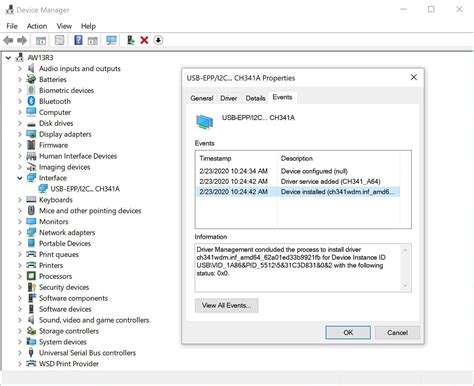Click the Firmware category icon
474x386 pixels.
tap(31, 145)
